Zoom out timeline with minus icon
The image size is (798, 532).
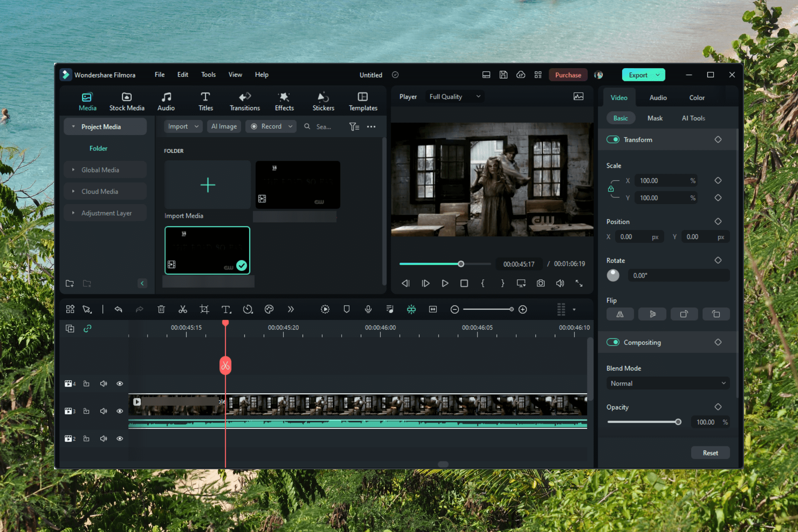click(455, 310)
